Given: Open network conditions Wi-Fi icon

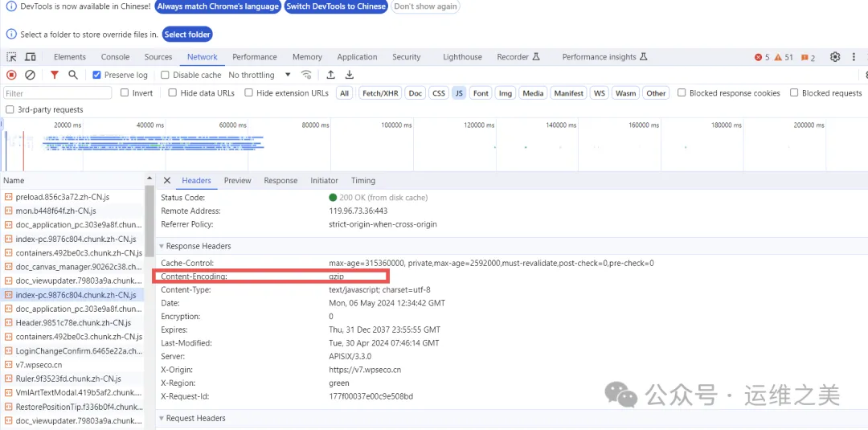Looking at the screenshot, I should (306, 75).
